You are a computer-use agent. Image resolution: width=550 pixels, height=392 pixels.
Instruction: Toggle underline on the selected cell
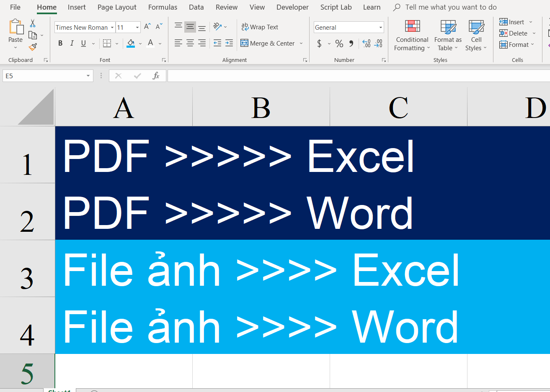click(x=83, y=43)
